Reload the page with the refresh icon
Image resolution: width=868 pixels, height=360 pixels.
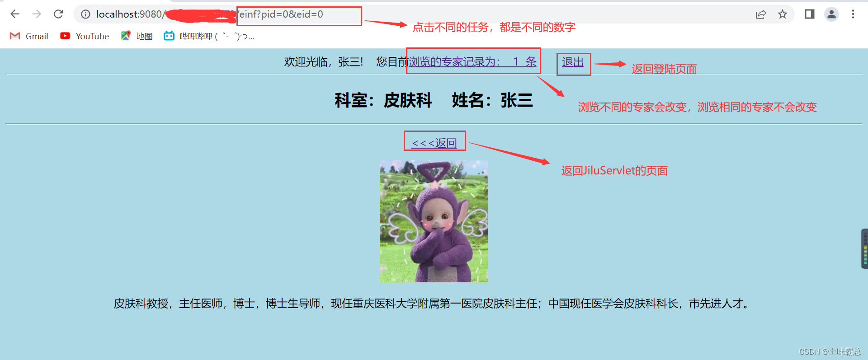[x=58, y=14]
